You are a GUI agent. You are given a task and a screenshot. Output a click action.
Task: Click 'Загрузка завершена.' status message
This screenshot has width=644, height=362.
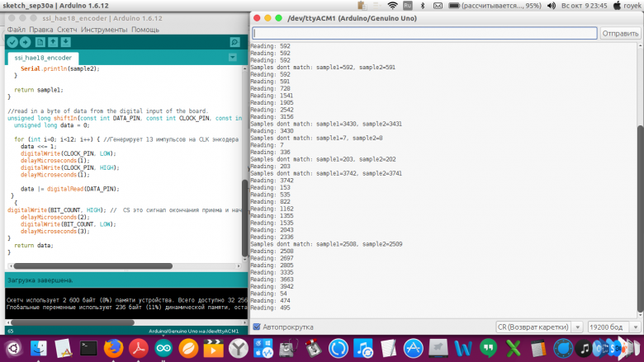click(40, 280)
